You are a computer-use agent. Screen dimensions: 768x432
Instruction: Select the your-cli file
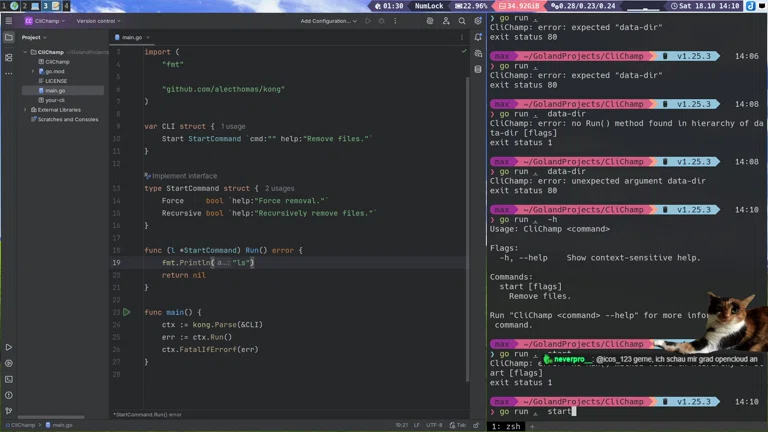click(x=51, y=100)
